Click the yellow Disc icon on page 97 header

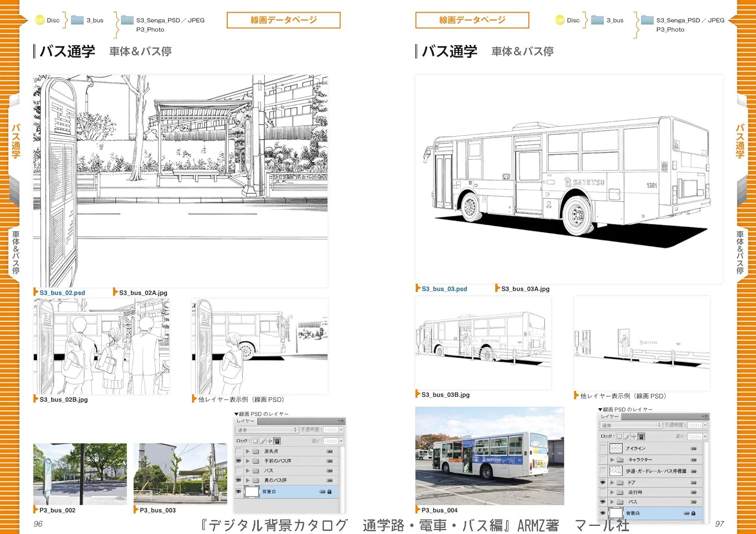tap(560, 20)
